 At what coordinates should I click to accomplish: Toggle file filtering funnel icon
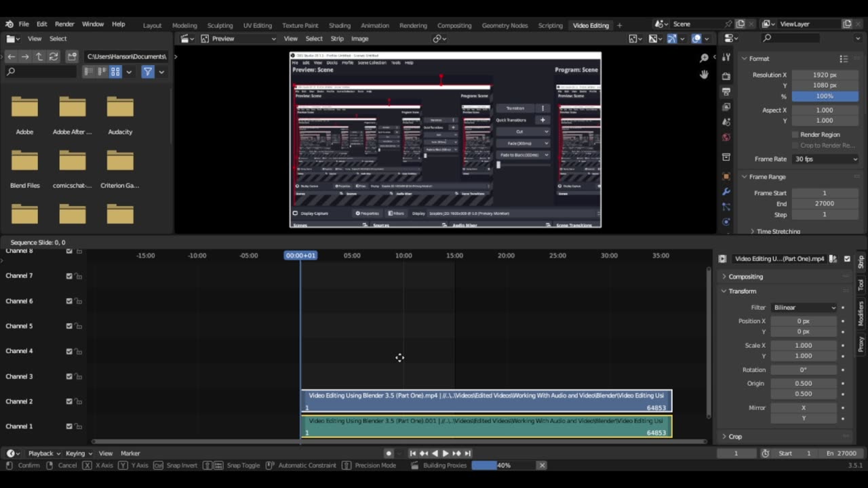pyautogui.click(x=147, y=71)
